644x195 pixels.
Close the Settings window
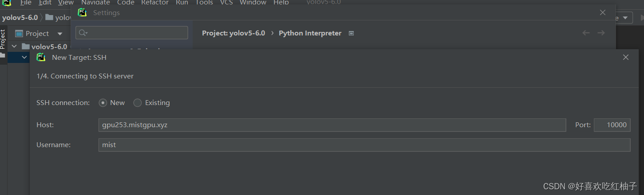tap(603, 12)
